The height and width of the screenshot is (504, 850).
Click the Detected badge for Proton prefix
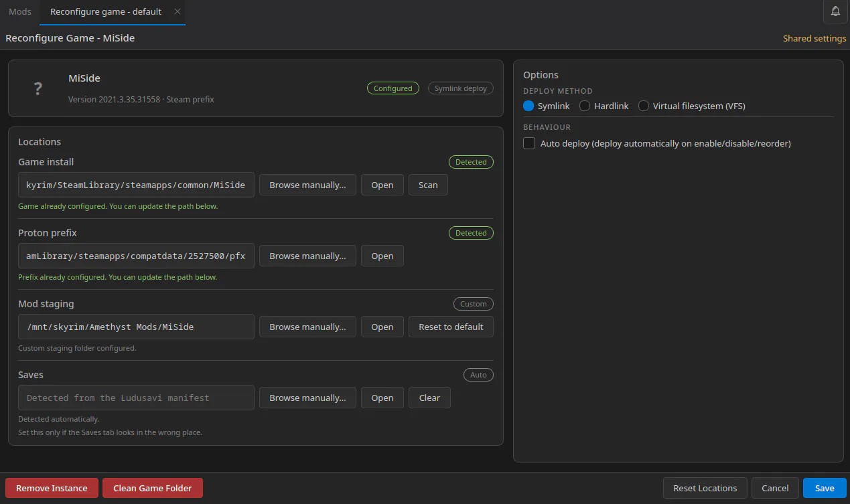pyautogui.click(x=471, y=233)
